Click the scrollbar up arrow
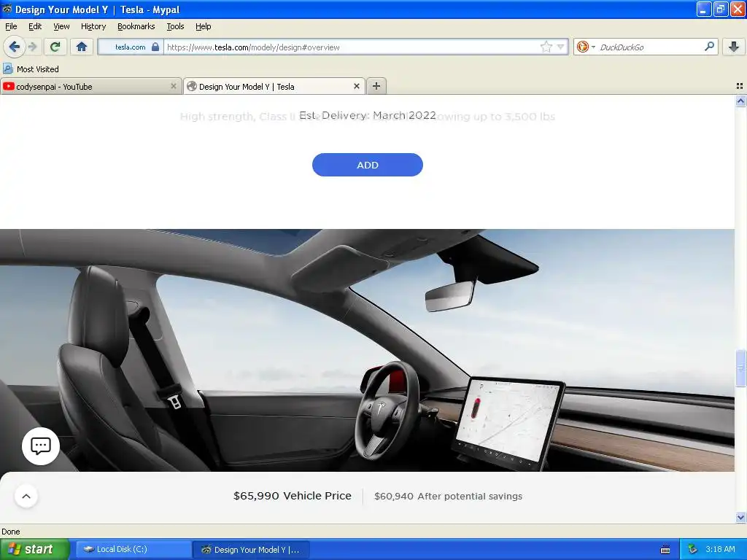The width and height of the screenshot is (747, 560). pyautogui.click(x=740, y=101)
